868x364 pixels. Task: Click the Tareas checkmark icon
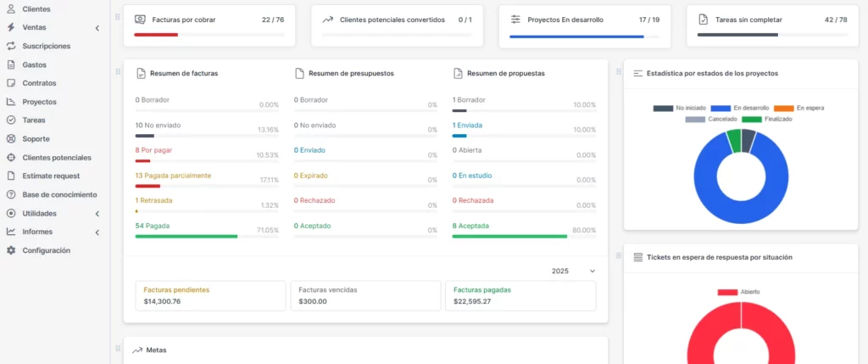11,120
